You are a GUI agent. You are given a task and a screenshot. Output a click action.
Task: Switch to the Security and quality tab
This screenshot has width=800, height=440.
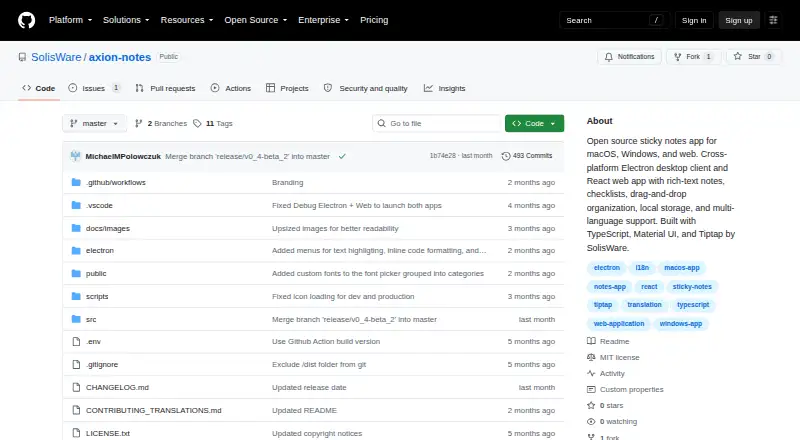(366, 88)
